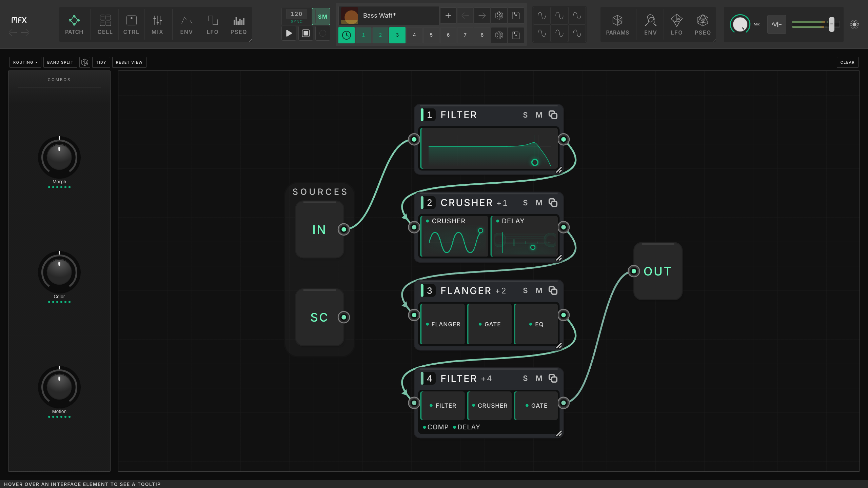Click the tempo 120 field

296,14
